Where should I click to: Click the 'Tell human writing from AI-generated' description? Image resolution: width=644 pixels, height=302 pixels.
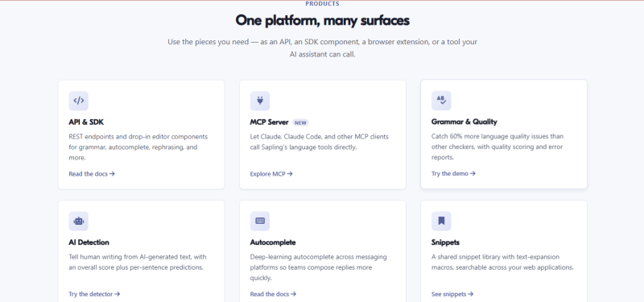138,263
